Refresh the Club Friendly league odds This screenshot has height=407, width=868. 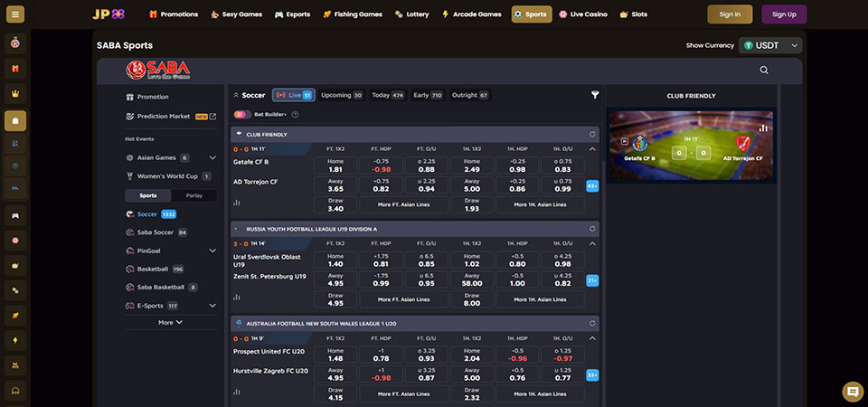[592, 135]
